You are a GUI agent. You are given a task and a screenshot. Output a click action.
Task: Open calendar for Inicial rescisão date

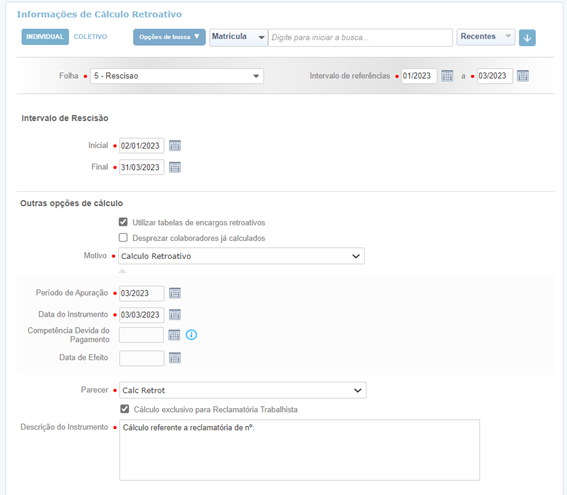[x=175, y=146]
